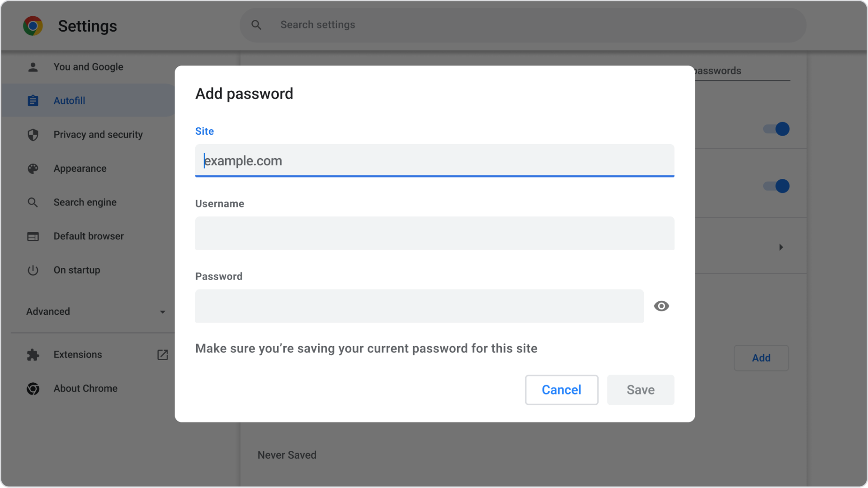868x488 pixels.
Task: Select the Default browser icon
Action: 33,236
